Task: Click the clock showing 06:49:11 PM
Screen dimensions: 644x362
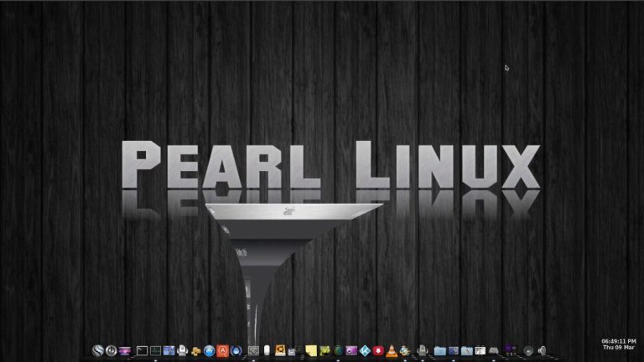Action: 619,341
